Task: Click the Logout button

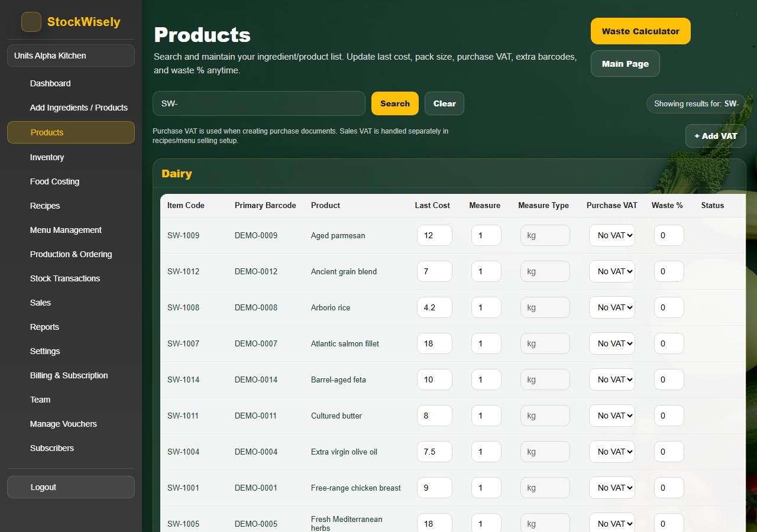Action: pos(71,487)
